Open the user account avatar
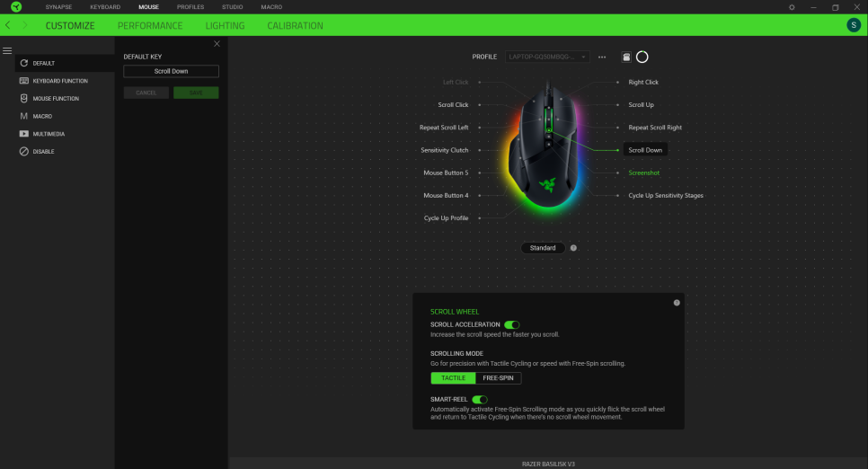 (854, 25)
